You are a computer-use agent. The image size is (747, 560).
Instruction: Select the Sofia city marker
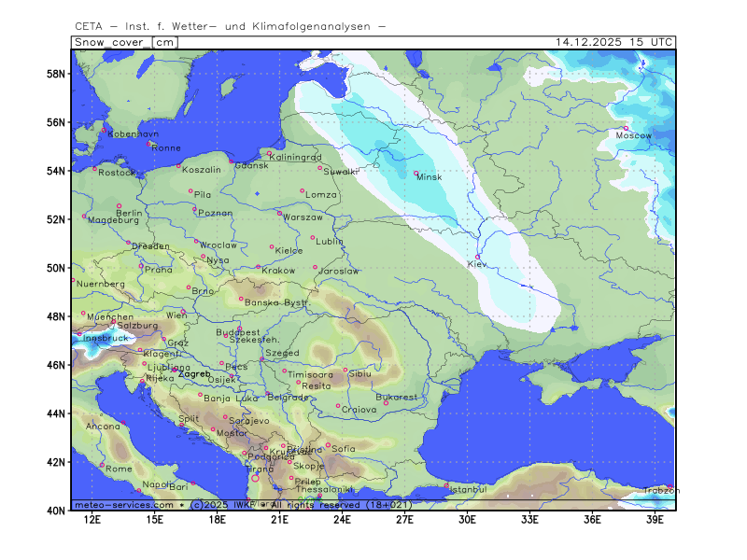pos(328,444)
